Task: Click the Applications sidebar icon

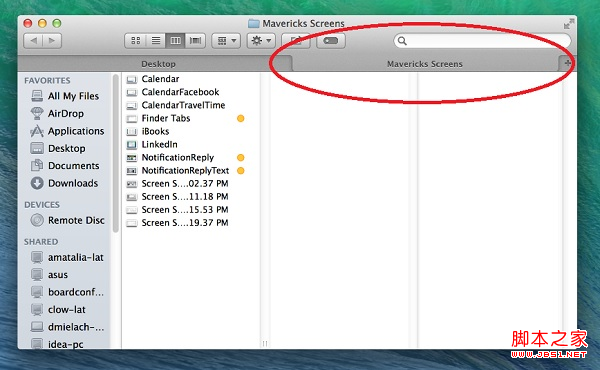Action: 37,131
